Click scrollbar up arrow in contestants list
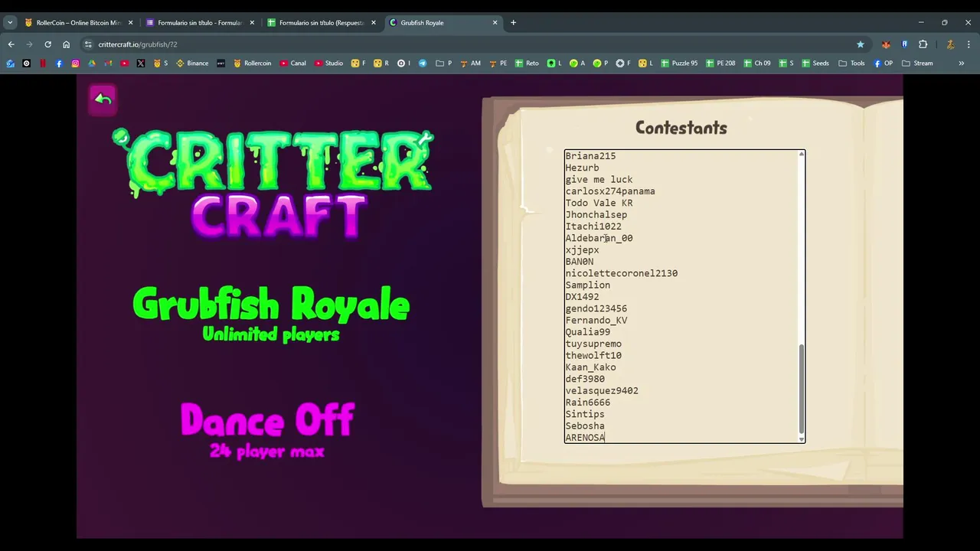The height and width of the screenshot is (551, 980). tap(802, 155)
